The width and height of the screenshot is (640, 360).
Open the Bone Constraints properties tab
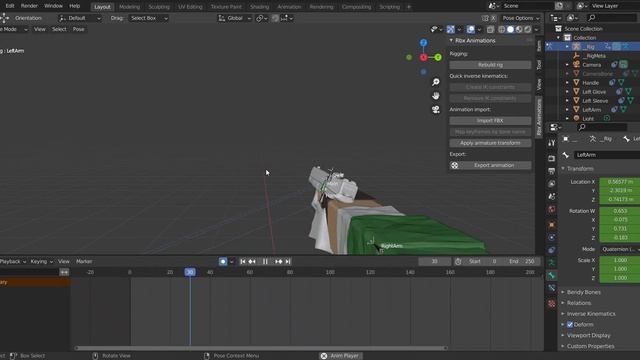(x=551, y=288)
